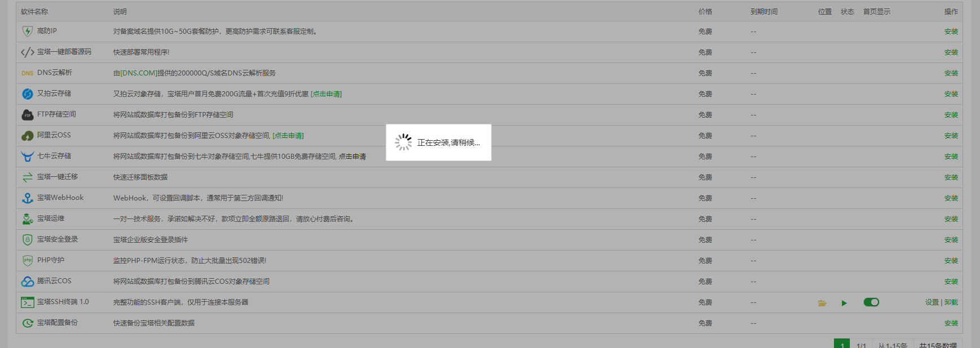Click 正在安装,请稍候... message text
The width and height of the screenshot is (980, 348).
448,143
